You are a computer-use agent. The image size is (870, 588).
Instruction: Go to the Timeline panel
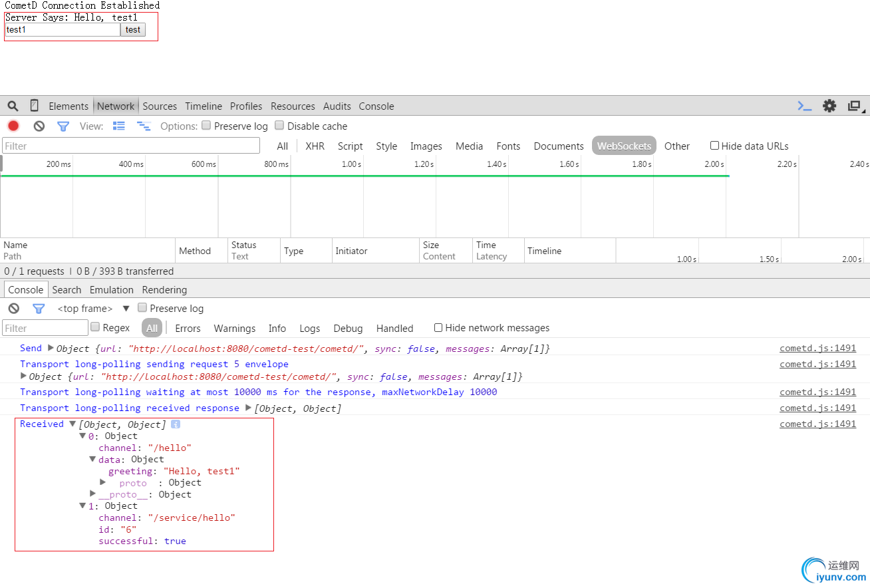(204, 106)
